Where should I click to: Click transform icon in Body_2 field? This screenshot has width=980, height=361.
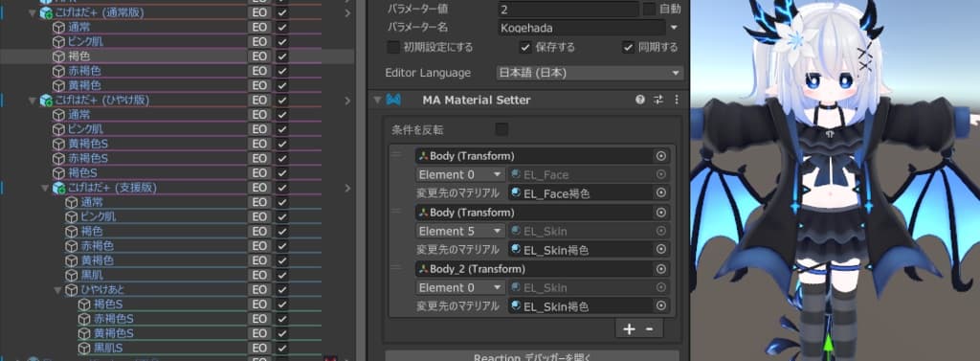(423, 269)
